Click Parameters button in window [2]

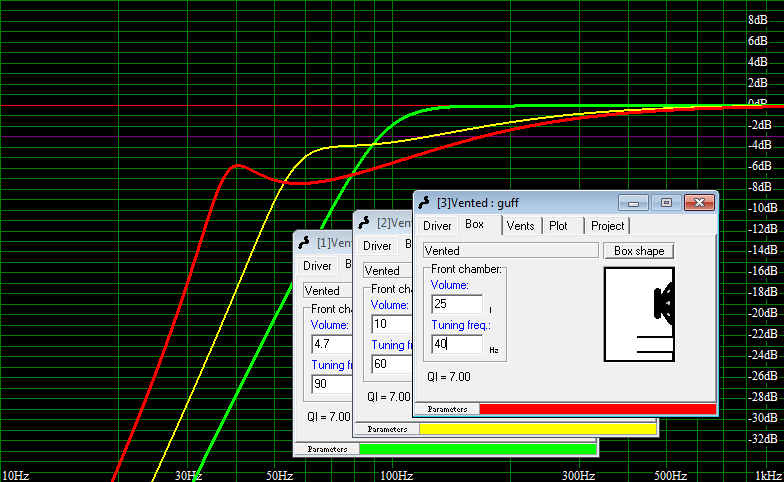[388, 429]
